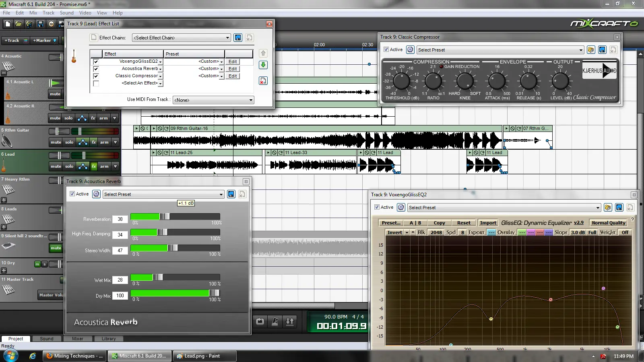Click VoxengoGlissEQ2 load preset folder icon
This screenshot has width=644, height=362.
point(608,207)
